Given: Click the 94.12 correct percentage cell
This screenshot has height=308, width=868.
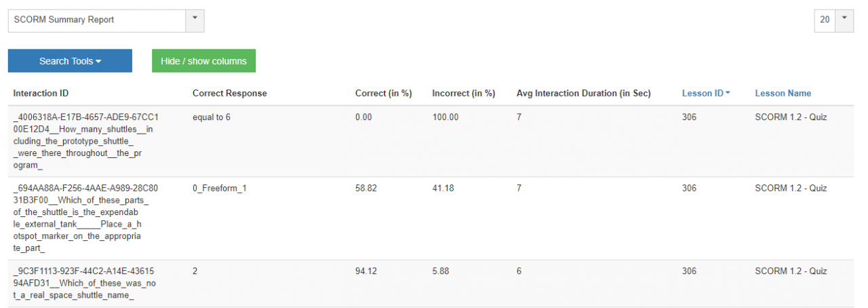Looking at the screenshot, I should tap(366, 271).
